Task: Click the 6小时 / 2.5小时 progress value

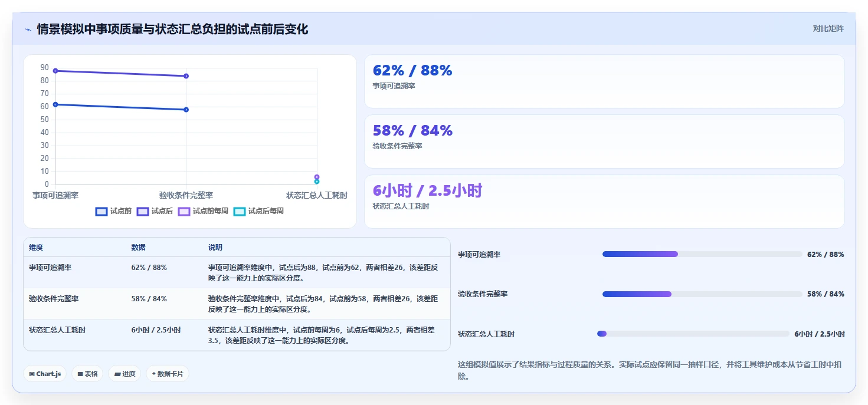Action: pos(820,334)
